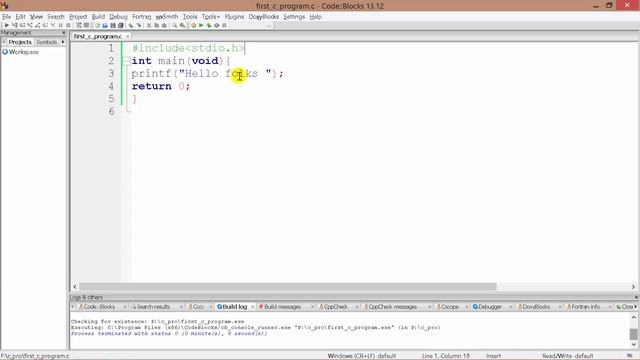Open the Help menu
The image size is (640, 360).
coord(316,17)
